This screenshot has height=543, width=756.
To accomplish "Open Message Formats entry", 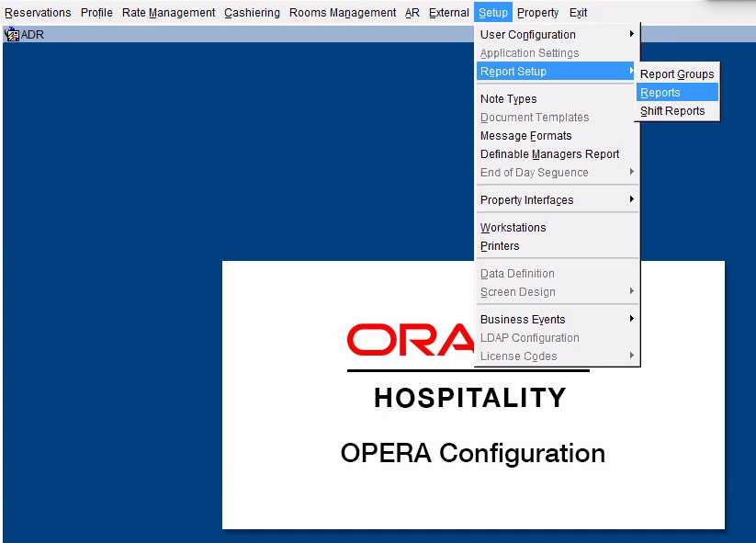I will click(x=557, y=135).
